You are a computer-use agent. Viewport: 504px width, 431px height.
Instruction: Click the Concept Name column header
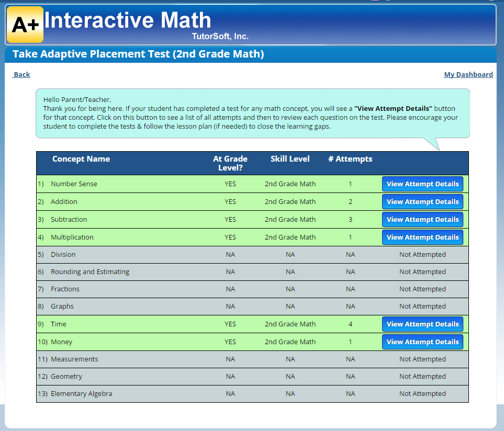coord(81,159)
